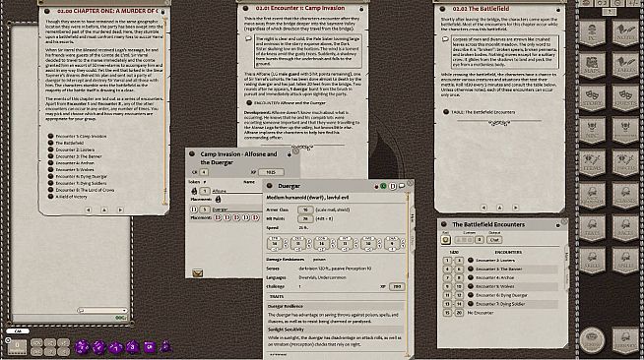Select Notes side tab in Battlefield Encounters table
644x360 pixels.
[x=567, y=279]
